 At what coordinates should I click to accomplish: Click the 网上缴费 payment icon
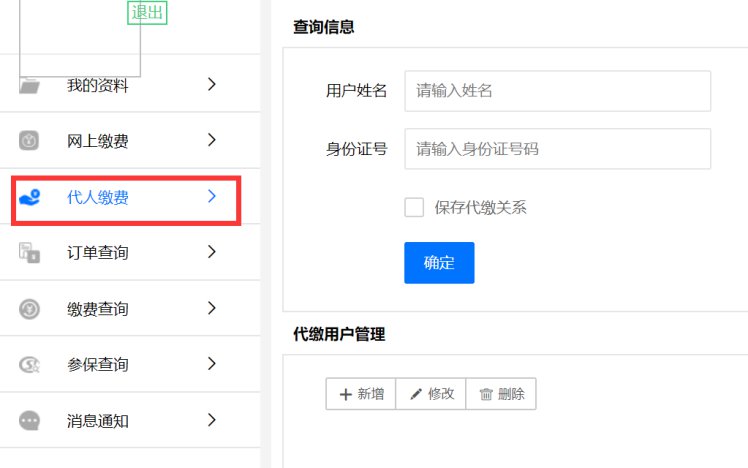point(30,141)
